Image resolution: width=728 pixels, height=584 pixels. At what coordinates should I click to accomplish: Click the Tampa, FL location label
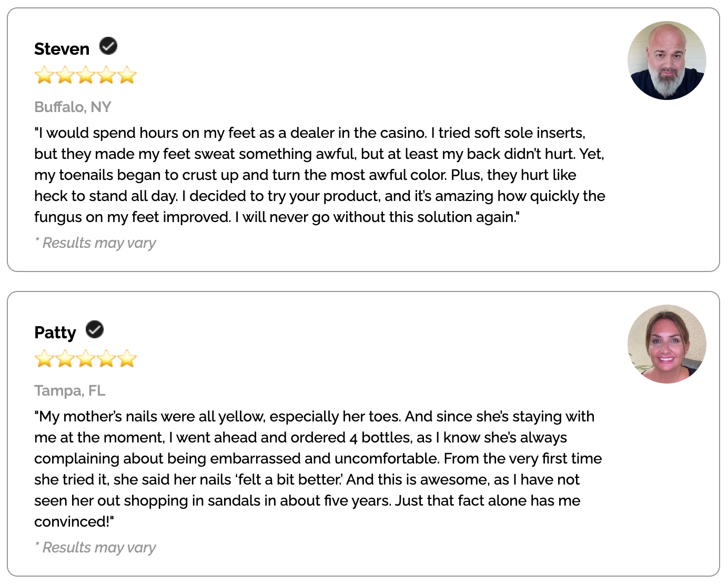click(x=70, y=390)
